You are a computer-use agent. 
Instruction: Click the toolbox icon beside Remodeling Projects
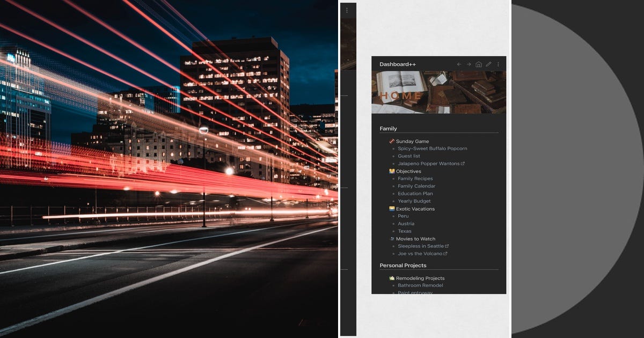point(391,278)
